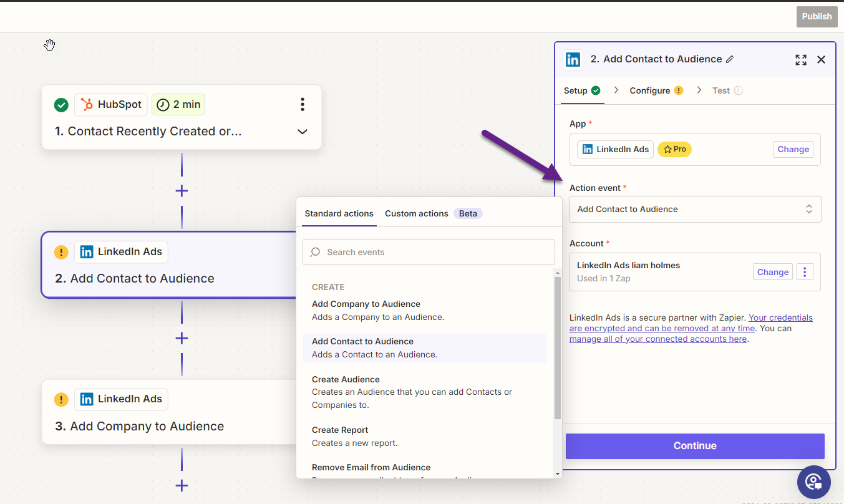
Task: Open the Action event dropdown
Action: point(695,210)
